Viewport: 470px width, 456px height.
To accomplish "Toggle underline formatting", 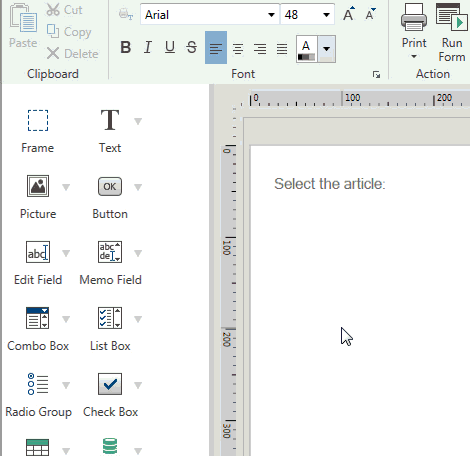I will 170,47.
